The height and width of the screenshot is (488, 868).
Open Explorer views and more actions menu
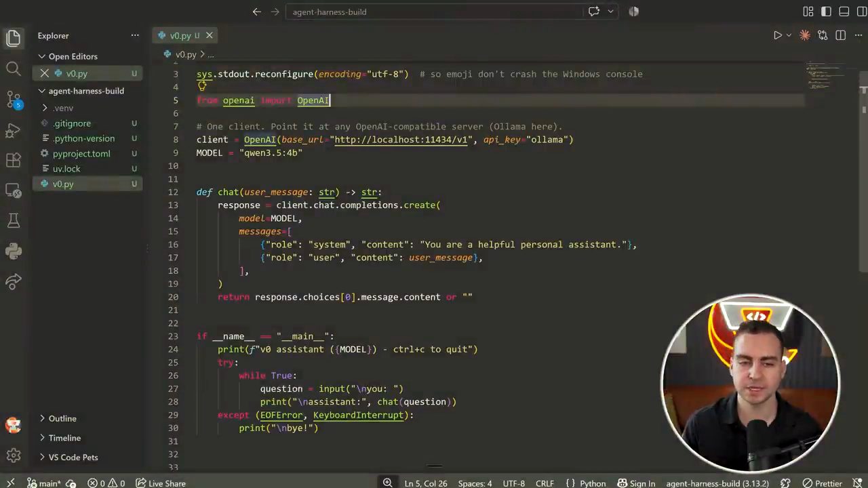coord(135,35)
